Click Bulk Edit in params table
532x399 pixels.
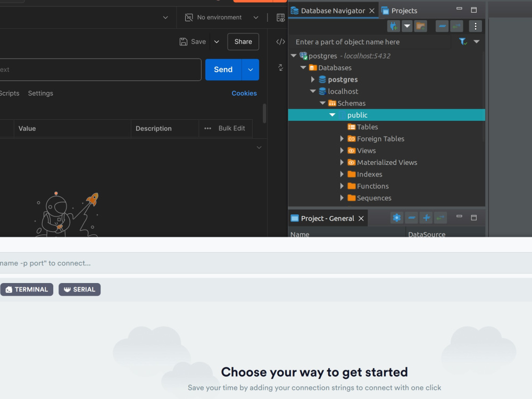232,128
